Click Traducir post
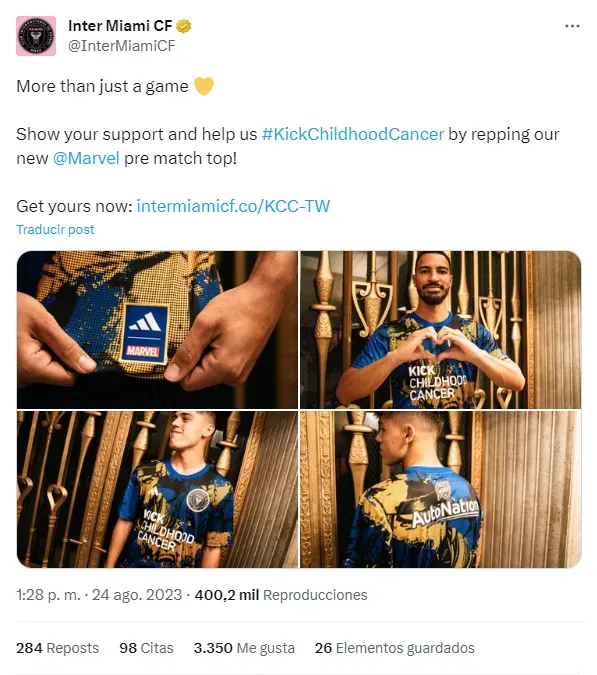 pos(56,229)
